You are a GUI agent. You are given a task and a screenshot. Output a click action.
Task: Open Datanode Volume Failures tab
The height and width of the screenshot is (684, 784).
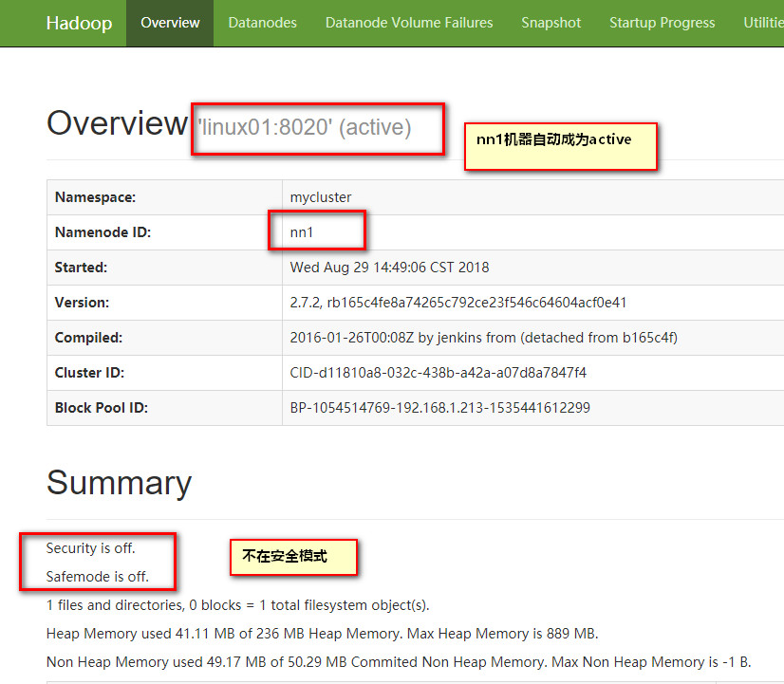tap(409, 23)
